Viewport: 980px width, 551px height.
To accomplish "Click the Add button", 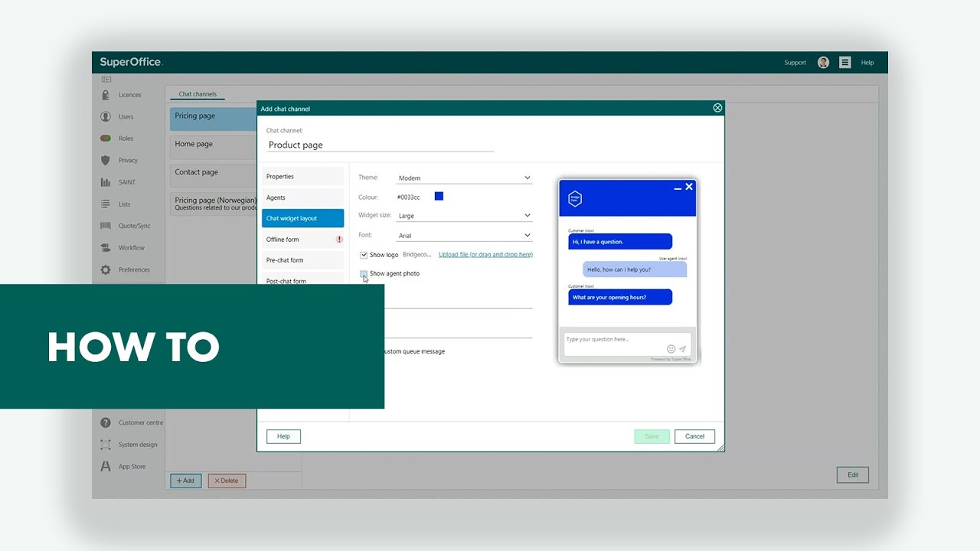I will pyautogui.click(x=185, y=481).
